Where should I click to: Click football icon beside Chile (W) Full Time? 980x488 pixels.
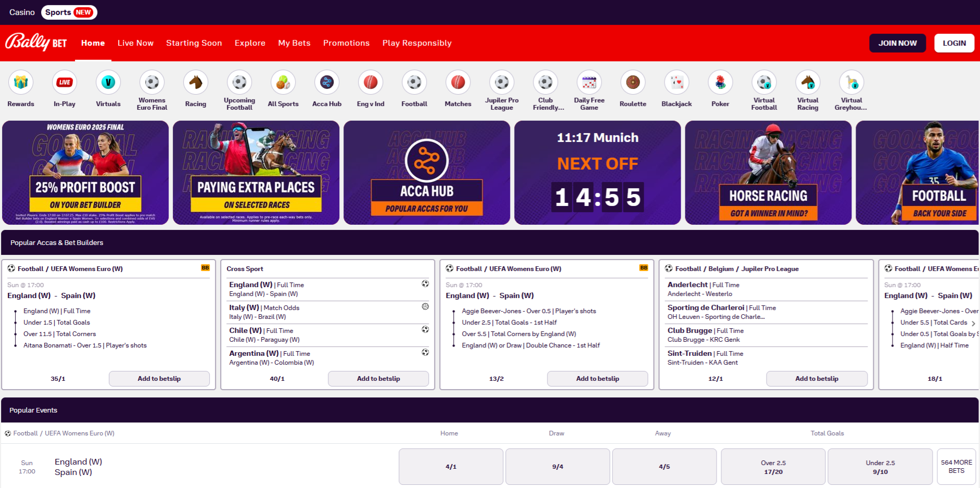pyautogui.click(x=425, y=329)
